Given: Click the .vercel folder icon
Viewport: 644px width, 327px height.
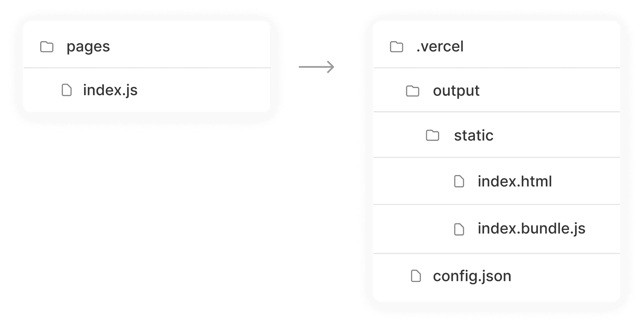Looking at the screenshot, I should pos(396,47).
